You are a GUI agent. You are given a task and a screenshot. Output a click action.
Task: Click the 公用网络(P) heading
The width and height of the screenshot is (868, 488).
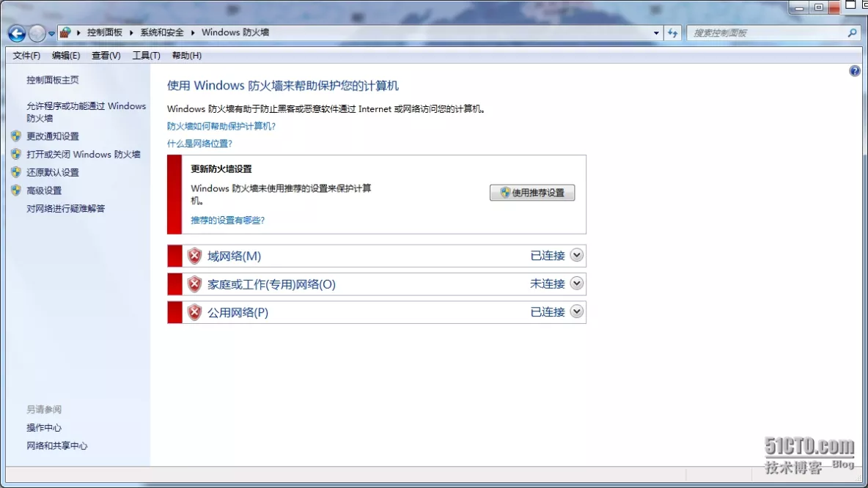click(x=238, y=313)
